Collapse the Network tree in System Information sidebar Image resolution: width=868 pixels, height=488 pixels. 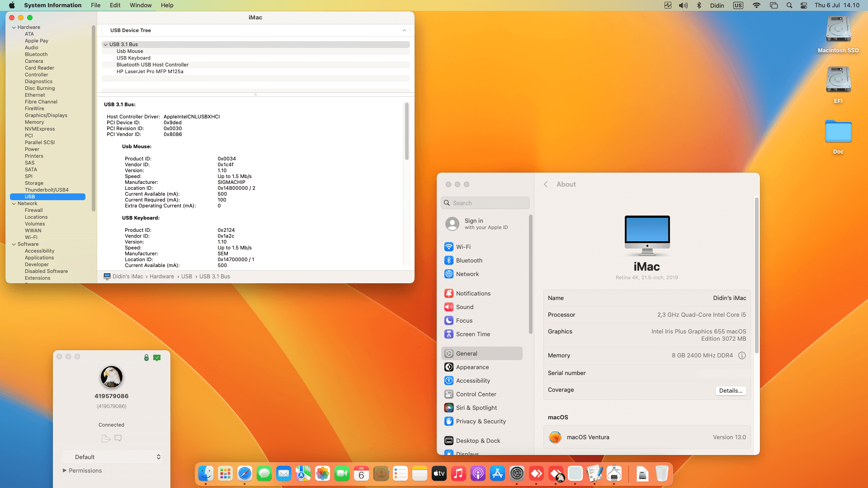click(x=14, y=203)
